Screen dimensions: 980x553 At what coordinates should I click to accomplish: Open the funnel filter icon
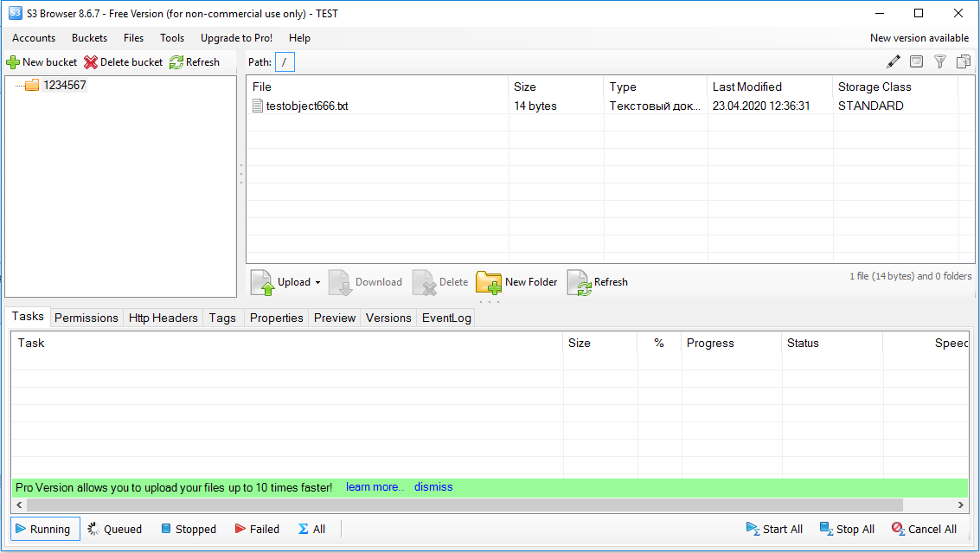(940, 61)
